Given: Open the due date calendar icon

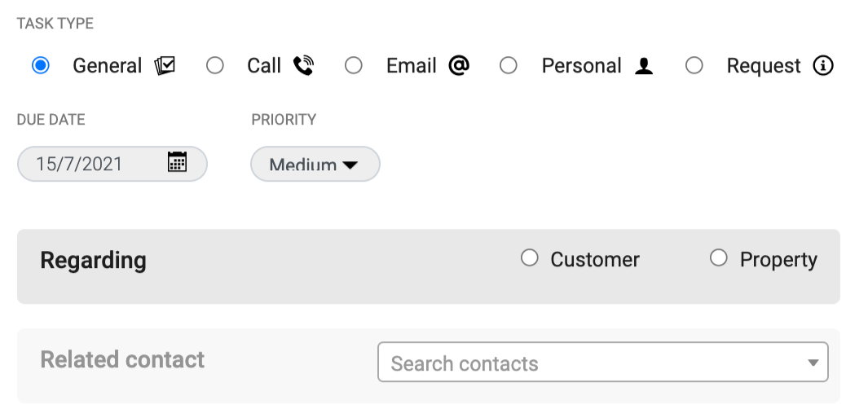Looking at the screenshot, I should 177,161.
